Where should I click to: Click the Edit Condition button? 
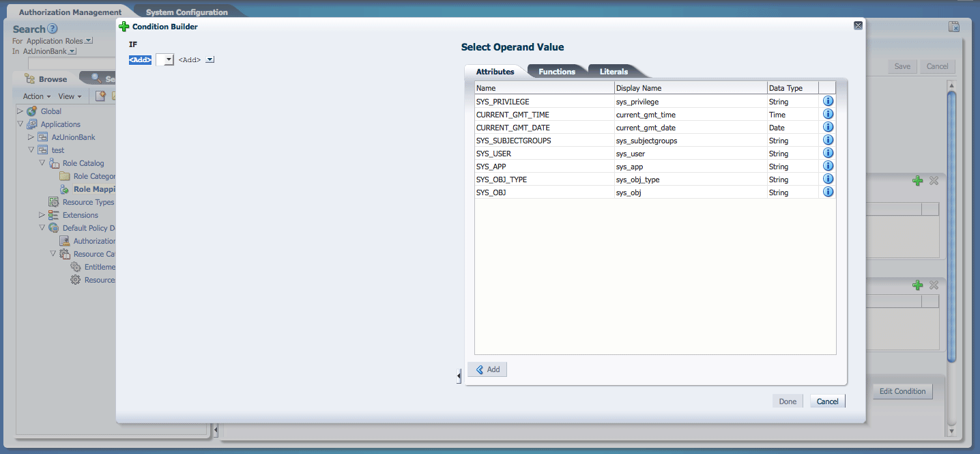point(902,391)
